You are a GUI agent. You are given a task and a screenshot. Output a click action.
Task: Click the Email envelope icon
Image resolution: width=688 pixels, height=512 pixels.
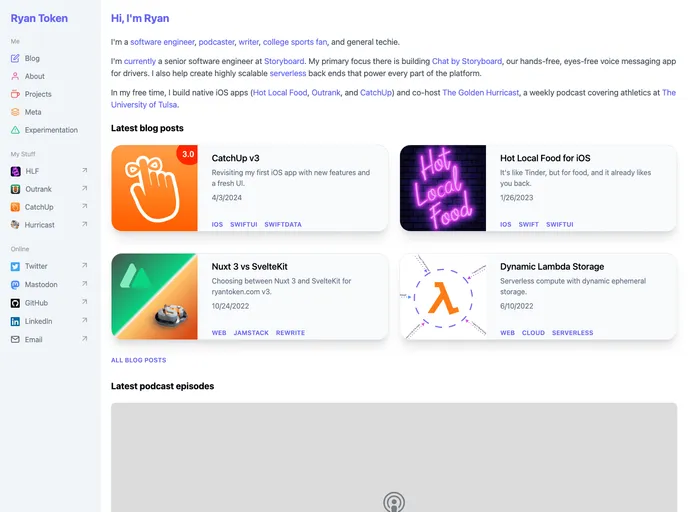(x=15, y=340)
